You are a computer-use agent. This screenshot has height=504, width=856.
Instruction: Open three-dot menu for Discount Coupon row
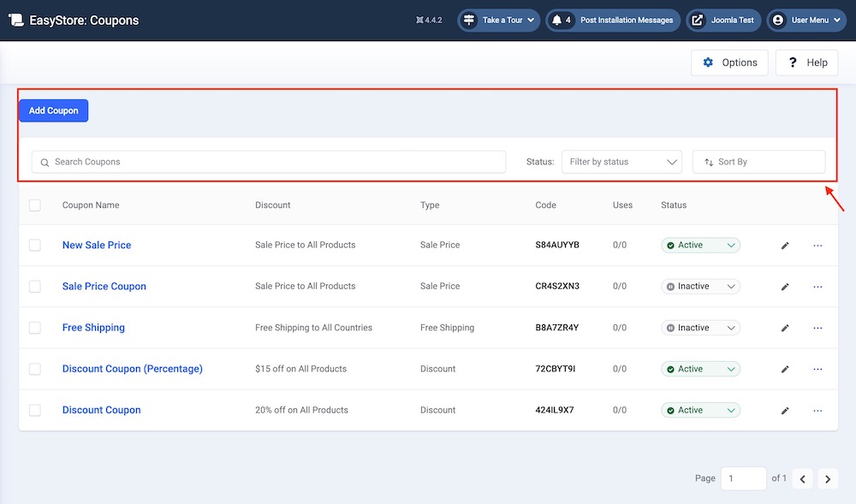[x=817, y=411]
